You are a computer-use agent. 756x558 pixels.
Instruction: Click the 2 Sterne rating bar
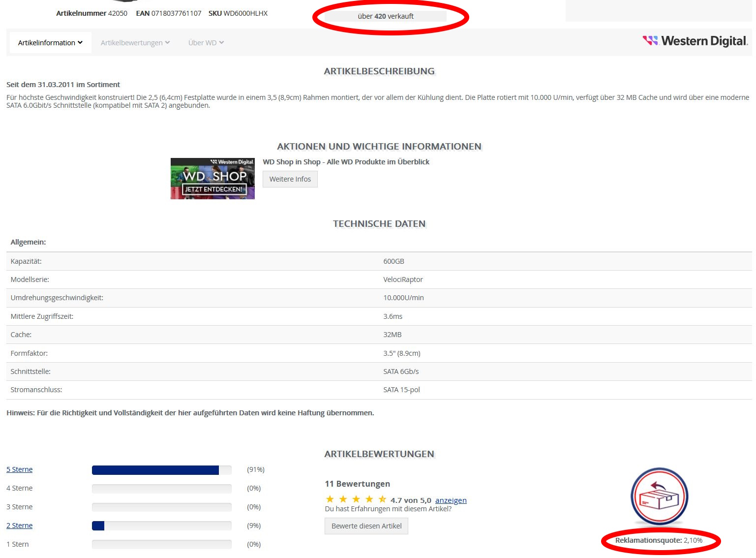(x=162, y=526)
